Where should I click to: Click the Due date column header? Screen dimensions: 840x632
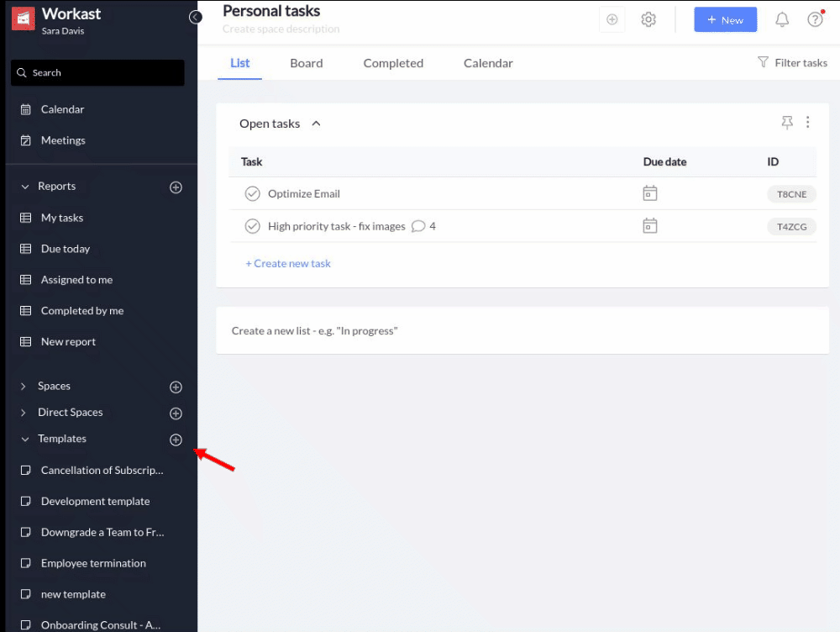coord(664,162)
